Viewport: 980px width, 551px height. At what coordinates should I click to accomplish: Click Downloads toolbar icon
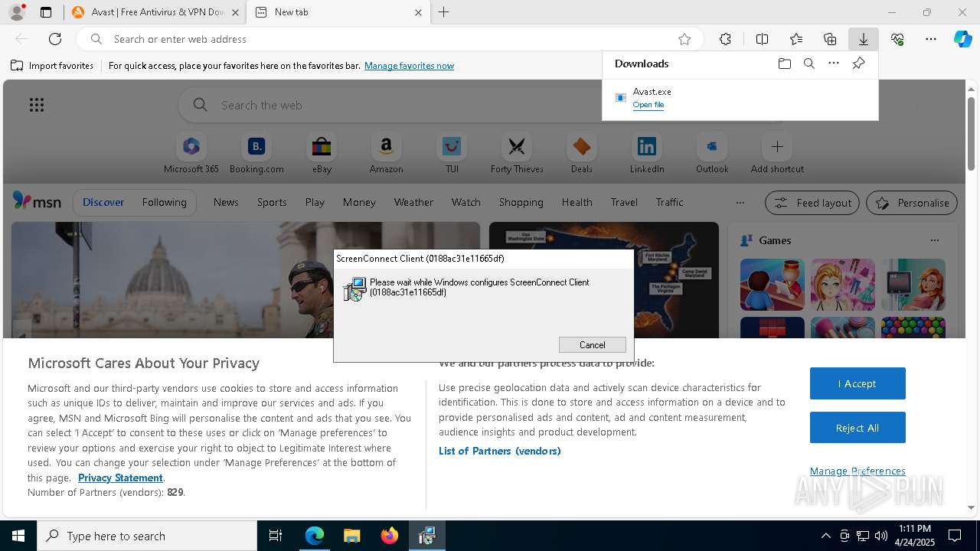tap(863, 39)
